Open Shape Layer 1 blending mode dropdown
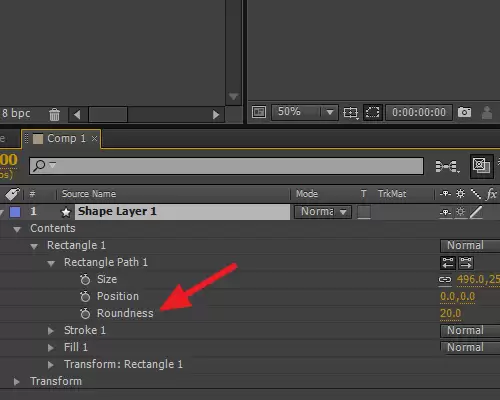The image size is (500, 400). tap(322, 212)
